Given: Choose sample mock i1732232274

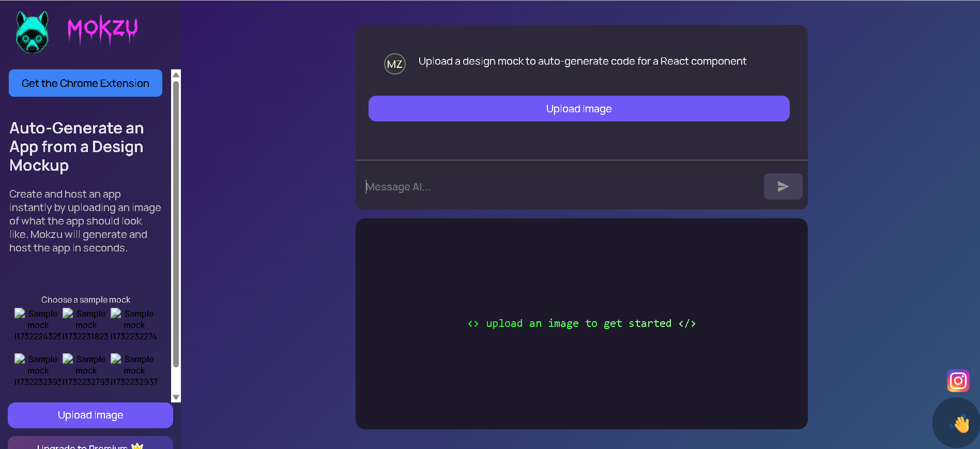Looking at the screenshot, I should (x=134, y=325).
